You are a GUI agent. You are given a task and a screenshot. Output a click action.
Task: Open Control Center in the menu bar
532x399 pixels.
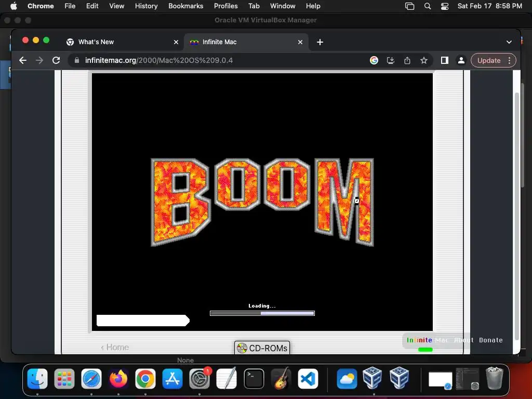point(445,6)
